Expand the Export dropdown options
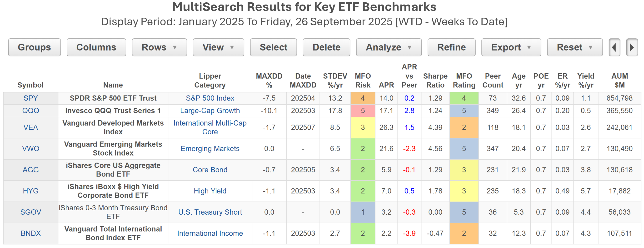The width and height of the screenshot is (644, 248). tap(511, 47)
